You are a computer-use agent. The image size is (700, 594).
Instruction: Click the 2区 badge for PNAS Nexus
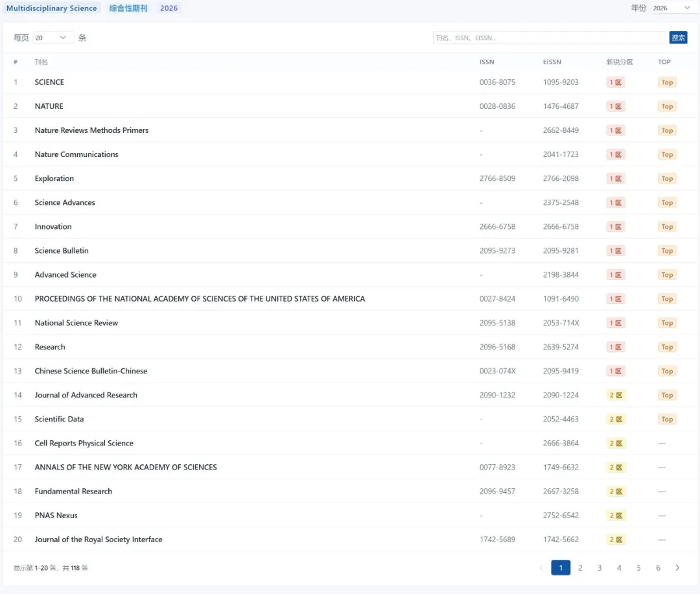[615, 516]
